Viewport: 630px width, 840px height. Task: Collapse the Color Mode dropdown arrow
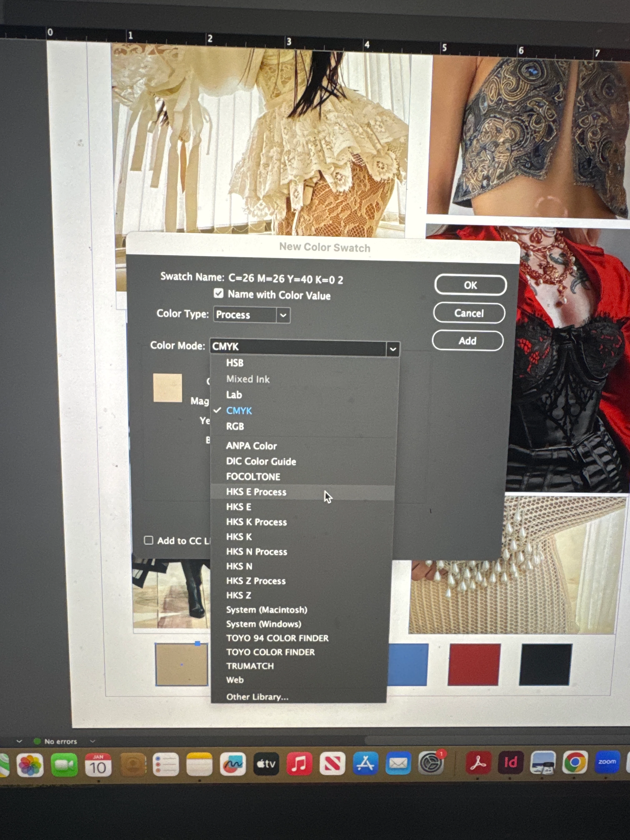[393, 349]
